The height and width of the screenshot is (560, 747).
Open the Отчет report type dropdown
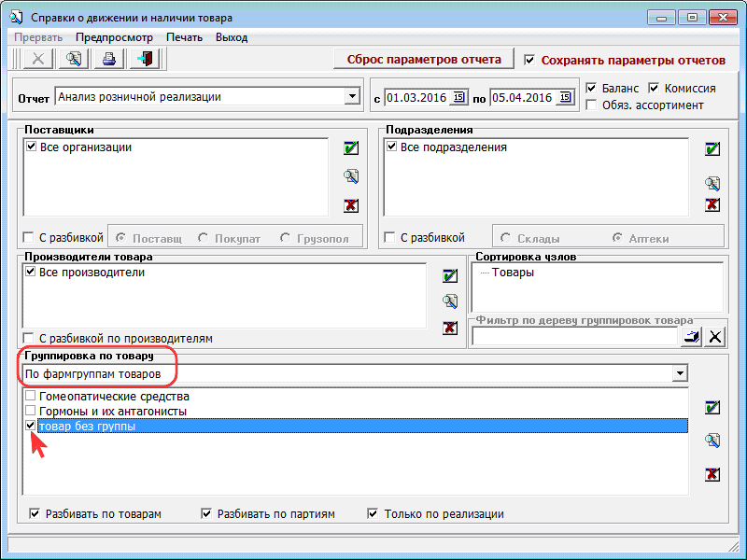pyautogui.click(x=351, y=96)
